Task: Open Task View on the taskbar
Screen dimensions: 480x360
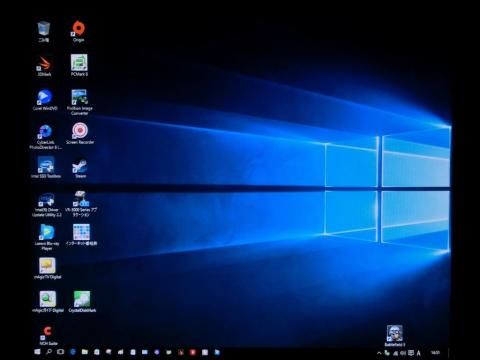Action: (x=60, y=352)
